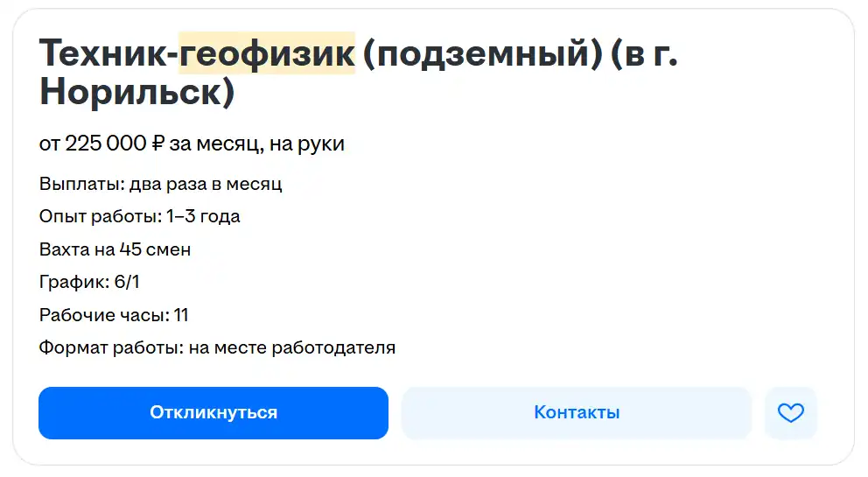Click the experience value '1–3 года'

(203, 216)
